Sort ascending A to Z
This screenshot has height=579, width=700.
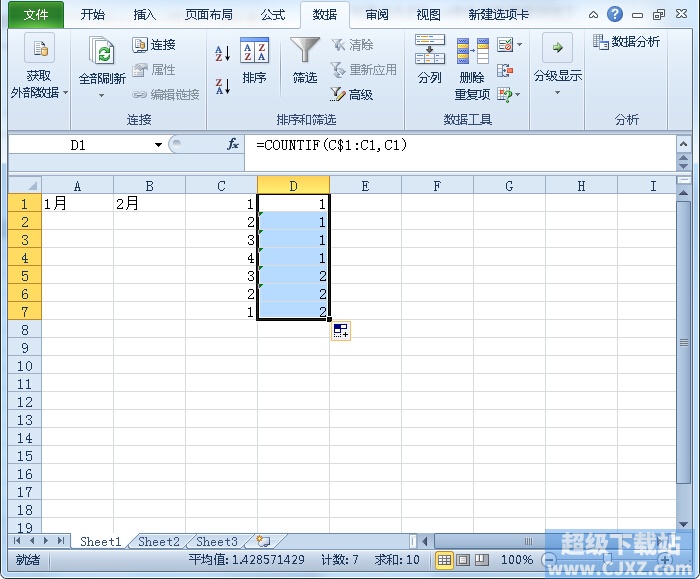click(x=223, y=53)
